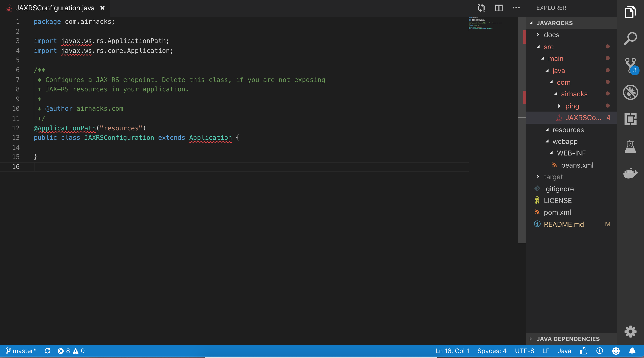This screenshot has height=358, width=644.
Task: Open the editor more actions menu
Action: pyautogui.click(x=516, y=8)
